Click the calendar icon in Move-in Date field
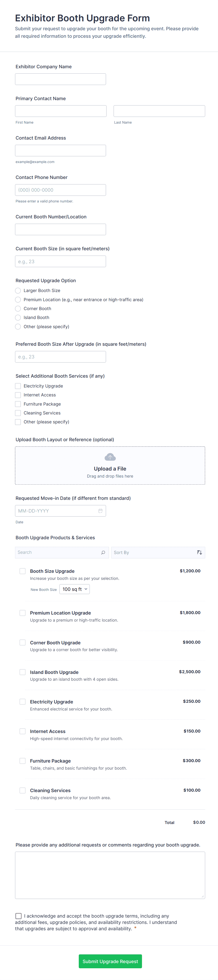The width and height of the screenshot is (218, 980). [100, 511]
